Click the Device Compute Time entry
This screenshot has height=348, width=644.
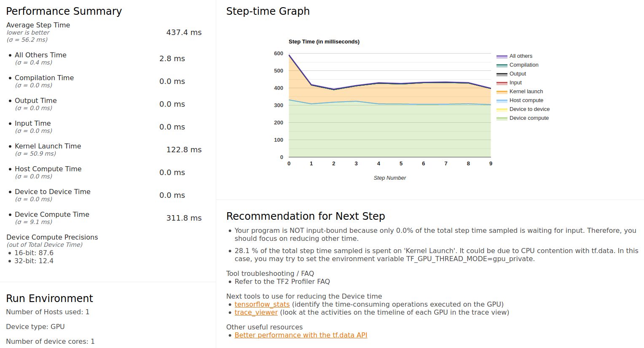(x=52, y=214)
